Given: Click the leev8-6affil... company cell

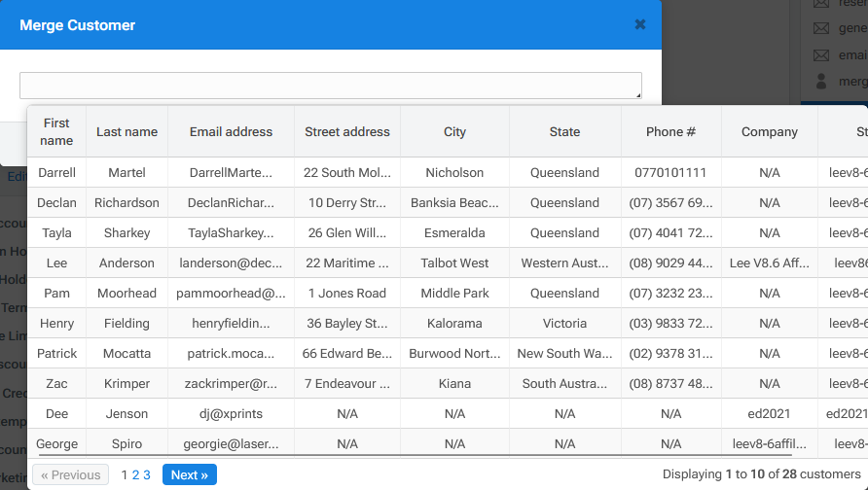Looking at the screenshot, I should tap(770, 443).
